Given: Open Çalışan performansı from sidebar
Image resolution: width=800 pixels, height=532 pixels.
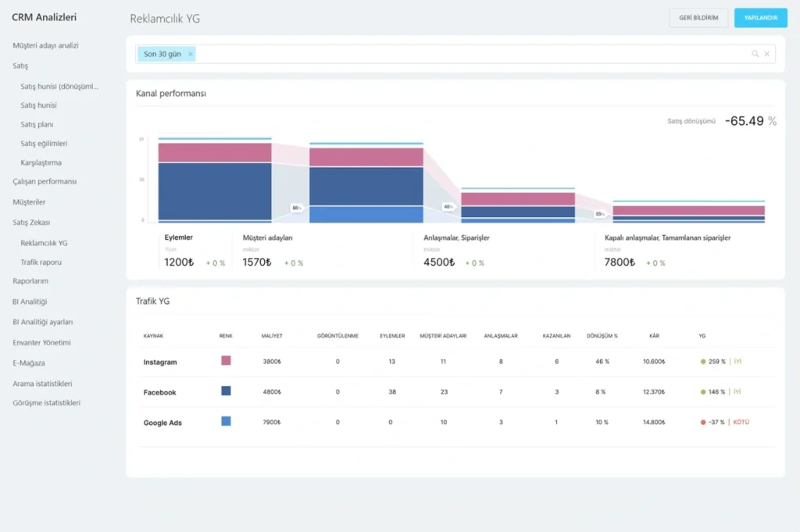Looking at the screenshot, I should coord(45,182).
